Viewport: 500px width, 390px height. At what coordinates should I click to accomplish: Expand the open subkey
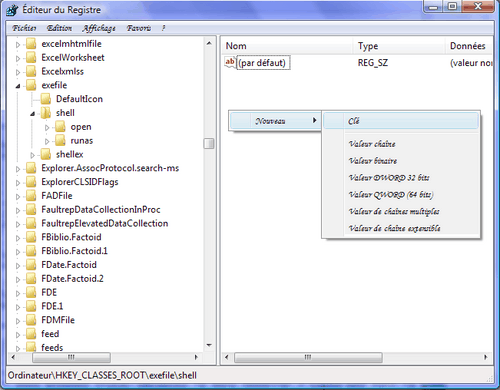(x=47, y=127)
